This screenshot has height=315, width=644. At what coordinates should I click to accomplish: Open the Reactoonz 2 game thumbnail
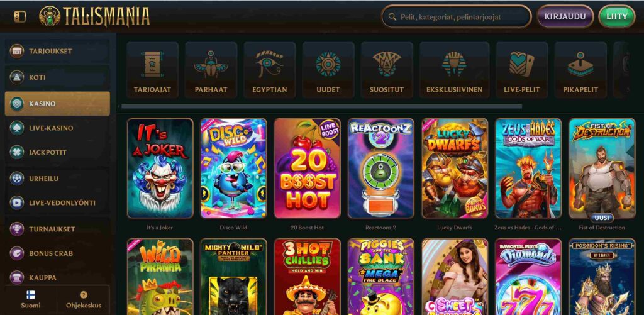(380, 169)
